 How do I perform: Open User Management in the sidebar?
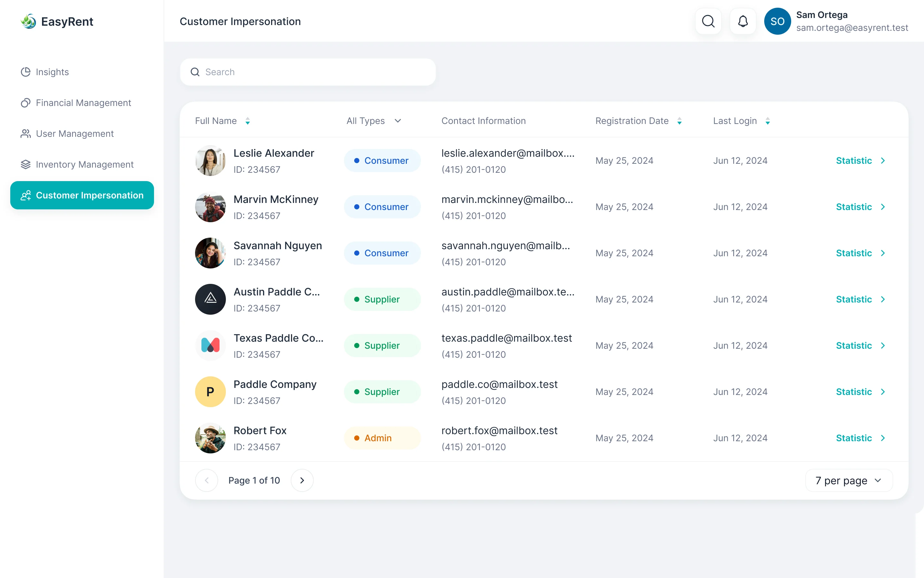[x=82, y=133]
